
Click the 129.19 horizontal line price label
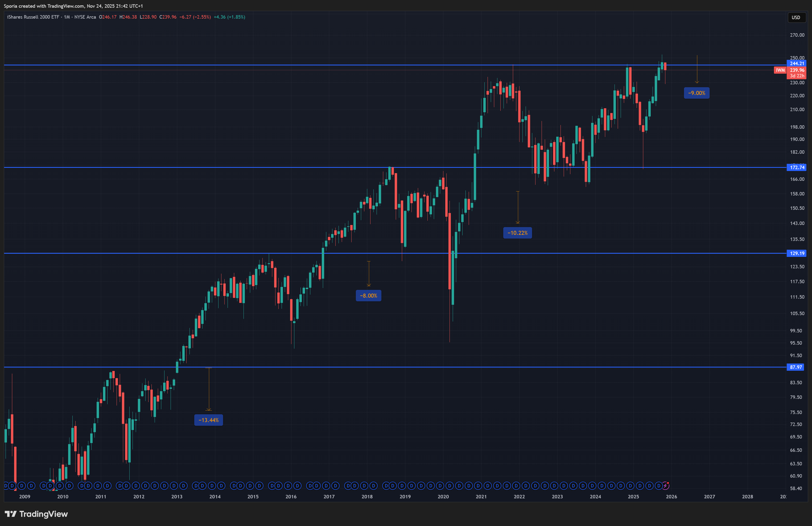(x=797, y=253)
